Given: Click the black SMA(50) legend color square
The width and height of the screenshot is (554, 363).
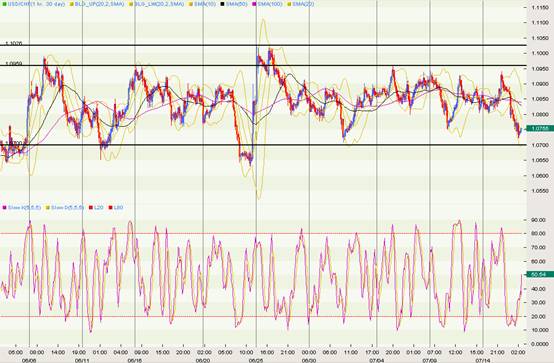Looking at the screenshot, I should point(222,4).
